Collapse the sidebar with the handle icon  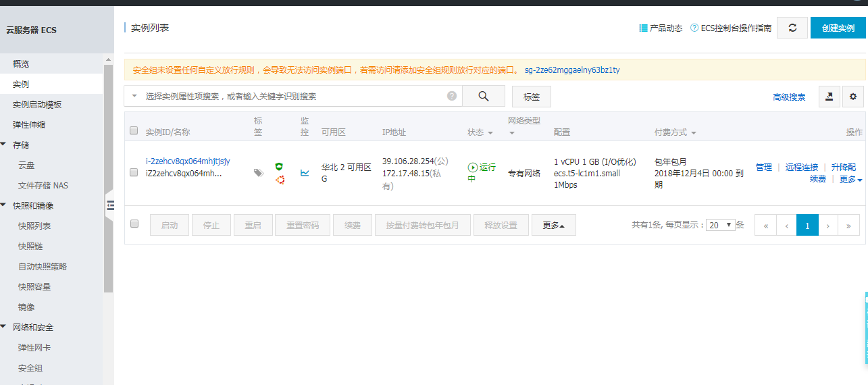point(109,206)
